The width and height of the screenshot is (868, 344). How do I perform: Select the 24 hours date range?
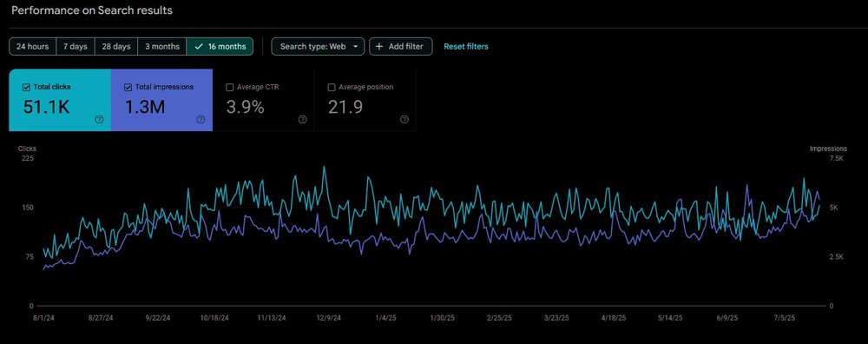pyautogui.click(x=33, y=47)
